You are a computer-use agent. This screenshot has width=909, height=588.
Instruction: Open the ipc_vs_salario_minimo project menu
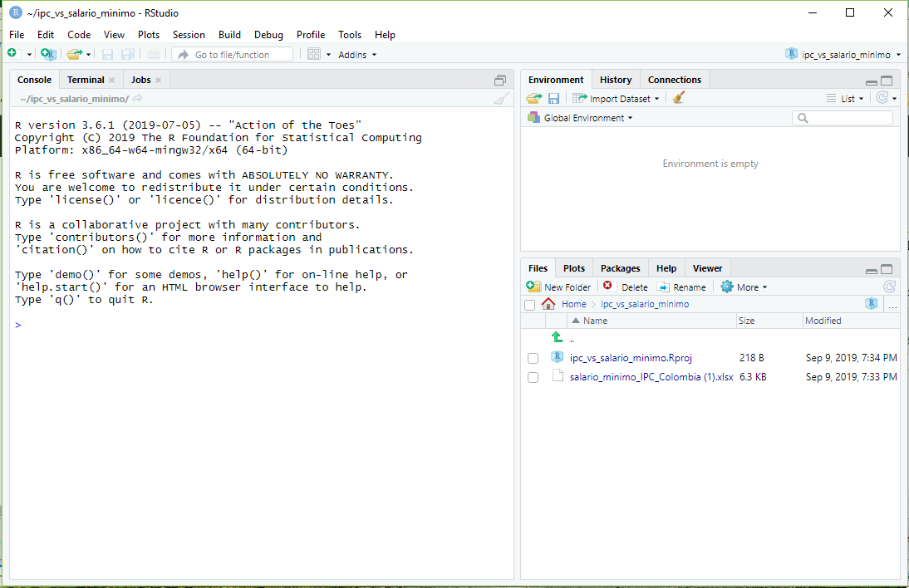[843, 55]
